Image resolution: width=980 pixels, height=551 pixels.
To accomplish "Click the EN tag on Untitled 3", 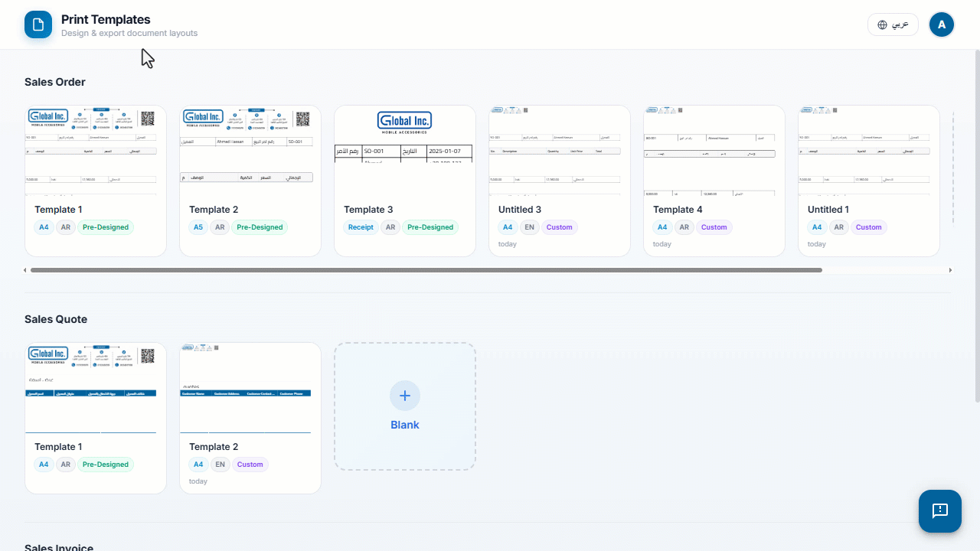I will tap(530, 227).
